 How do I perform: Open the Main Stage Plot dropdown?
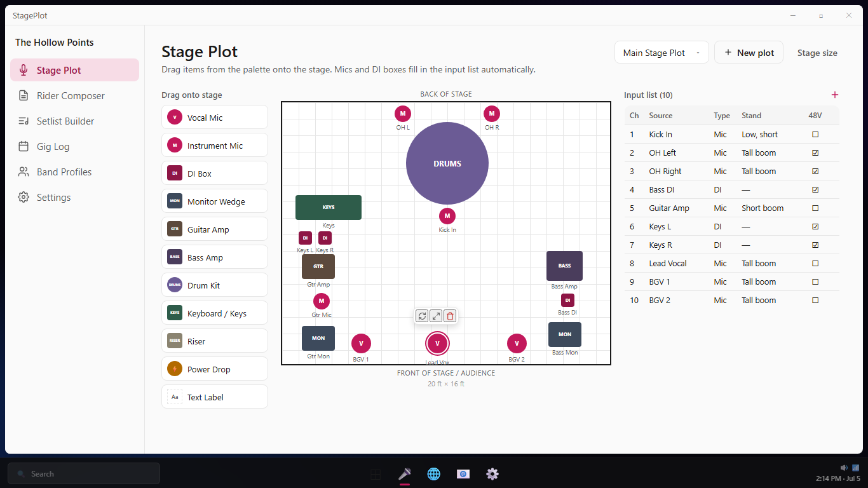[x=661, y=53]
